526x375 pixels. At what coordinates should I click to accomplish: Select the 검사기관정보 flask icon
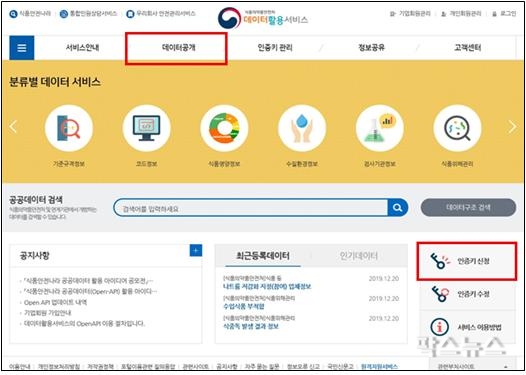(380, 128)
